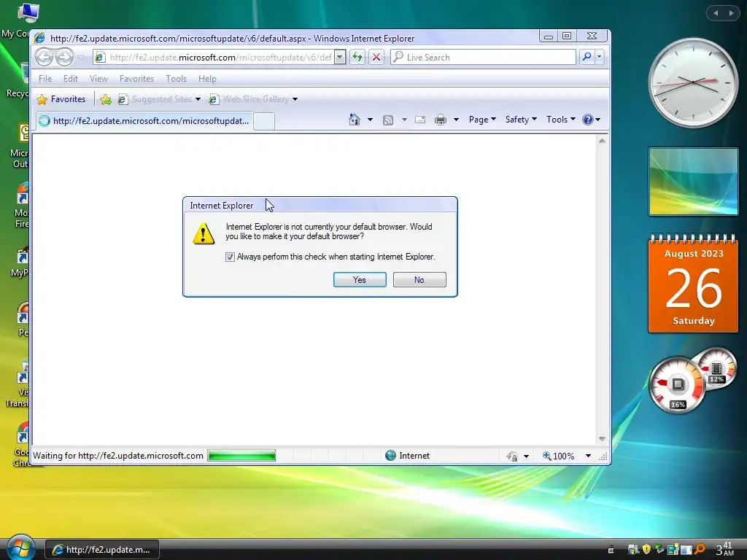Open the Favorites menu
The image size is (747, 560).
(136, 79)
